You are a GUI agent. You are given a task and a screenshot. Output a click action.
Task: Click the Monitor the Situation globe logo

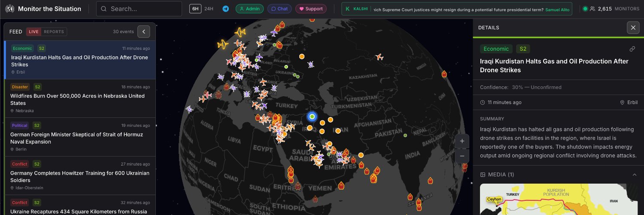[x=10, y=9]
